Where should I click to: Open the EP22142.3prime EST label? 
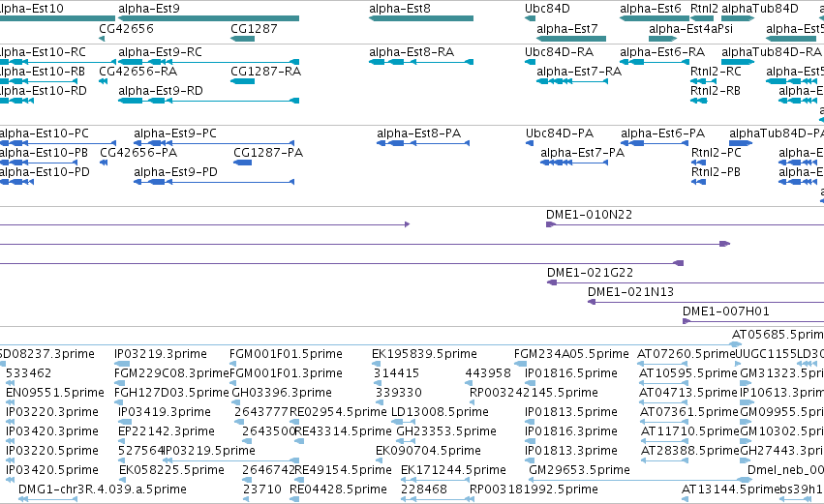tap(167, 431)
